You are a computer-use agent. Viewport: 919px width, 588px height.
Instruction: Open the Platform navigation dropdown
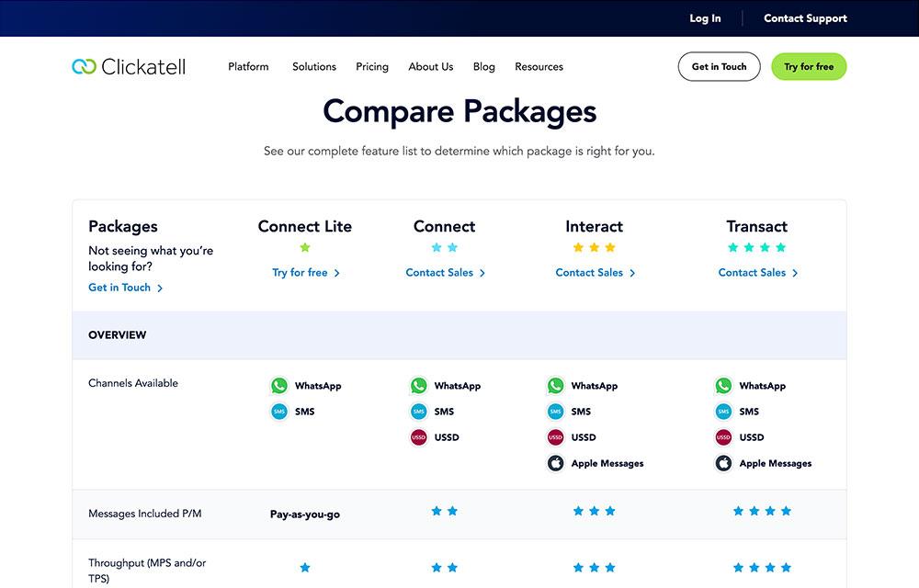(x=247, y=66)
